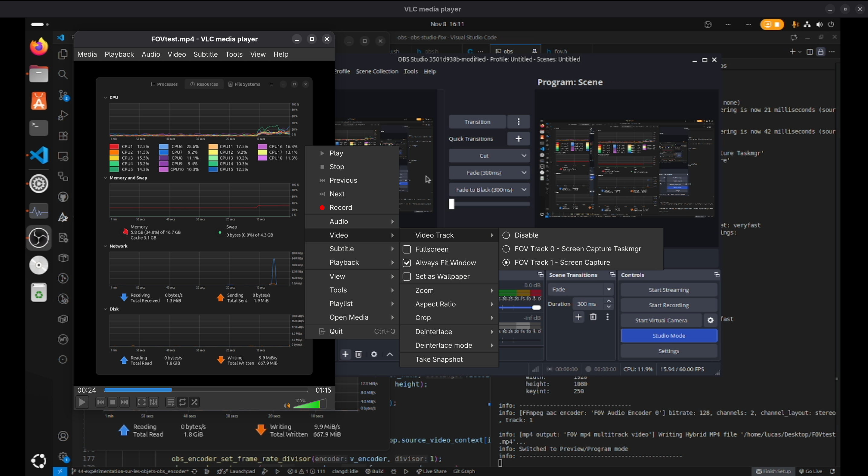Open VS Code Explorer icon in activity bar

(x=63, y=54)
